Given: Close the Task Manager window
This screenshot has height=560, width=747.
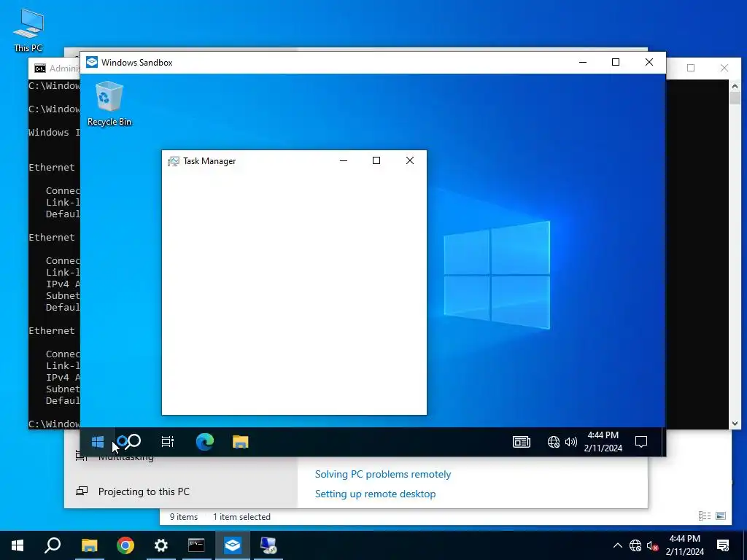Looking at the screenshot, I should 410,161.
